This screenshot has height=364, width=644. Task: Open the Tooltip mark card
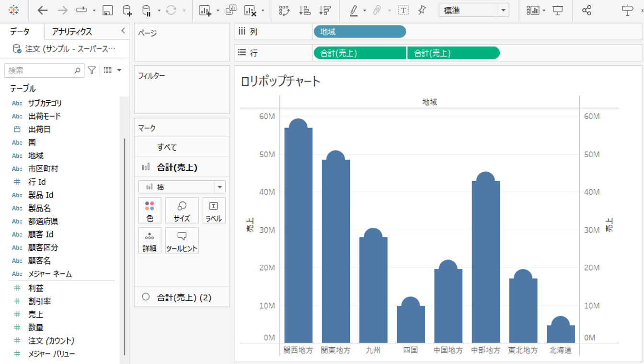pyautogui.click(x=182, y=240)
